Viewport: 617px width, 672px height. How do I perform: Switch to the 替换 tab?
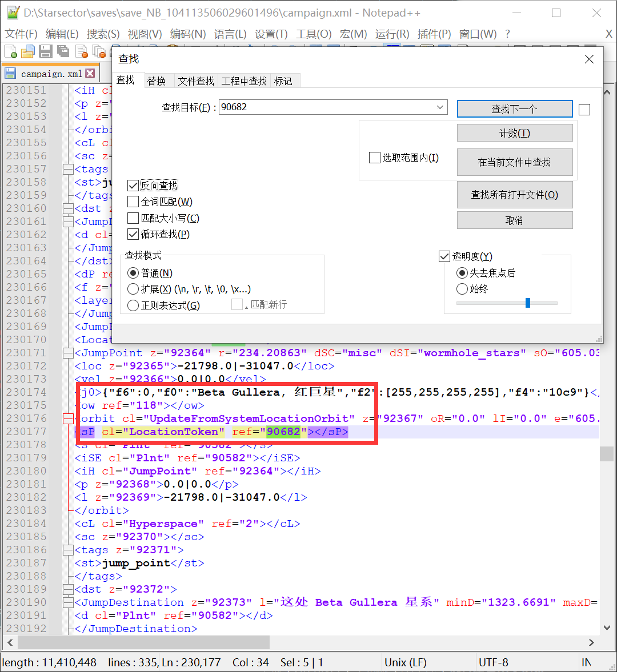click(x=156, y=81)
